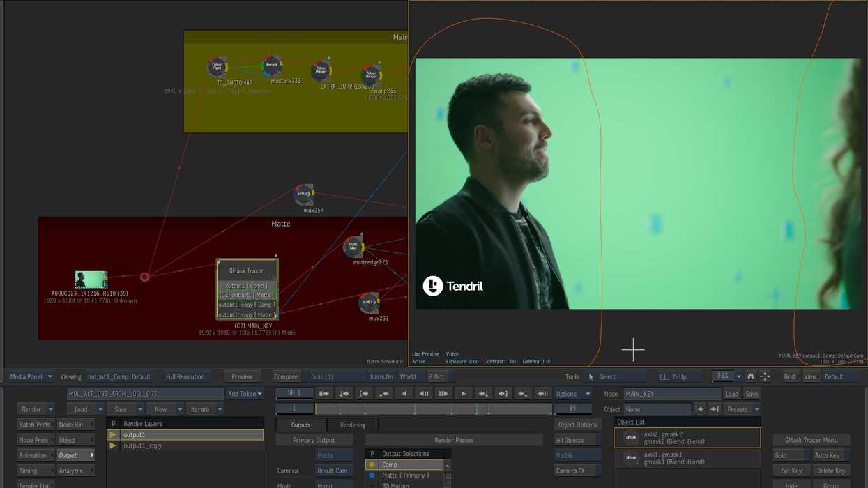Select the TO_PHOTOMAP Colour Mgmt node
Image resolution: width=868 pixels, height=488 pixels.
point(218,68)
